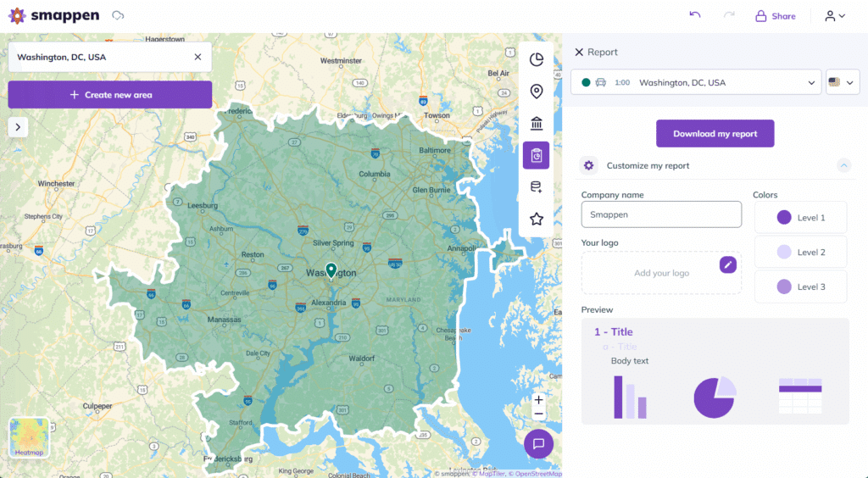Click the Create new area button
868x478 pixels.
[x=110, y=95]
